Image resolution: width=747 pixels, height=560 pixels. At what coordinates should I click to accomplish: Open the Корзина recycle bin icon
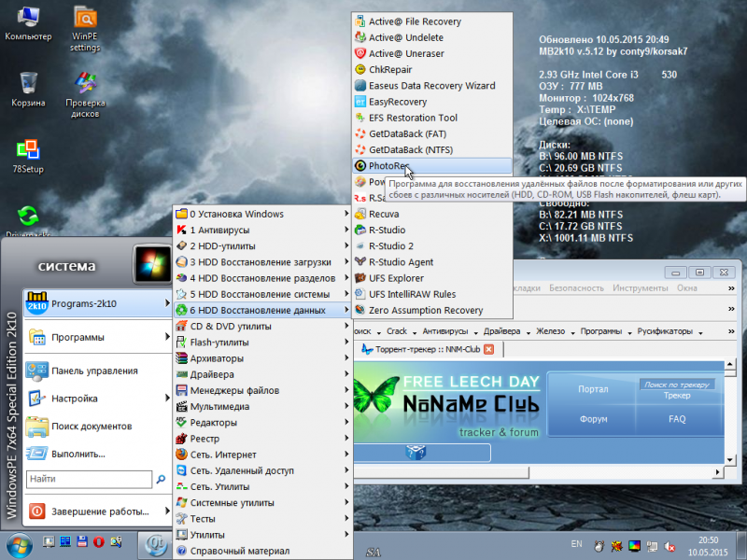(28, 90)
